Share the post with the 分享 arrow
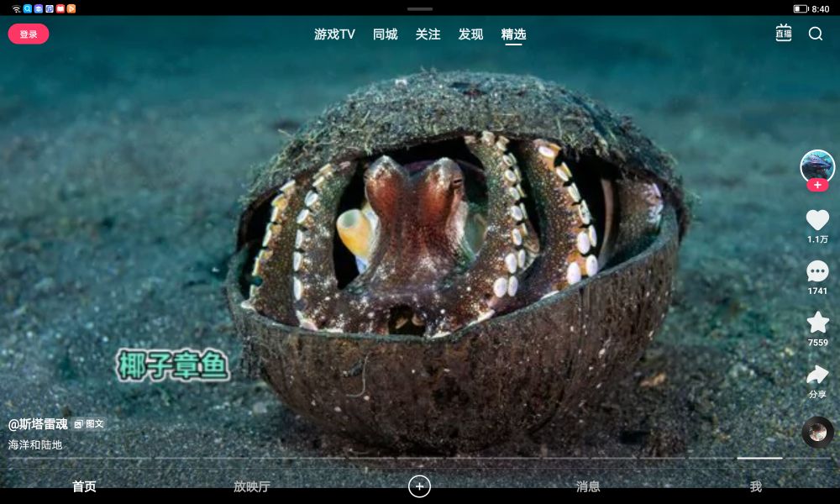840x504 pixels. pos(817,375)
